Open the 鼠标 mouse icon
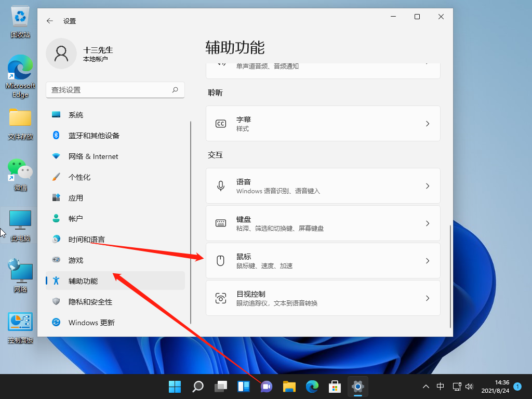Screen dimensions: 532x399 [x=221, y=260]
